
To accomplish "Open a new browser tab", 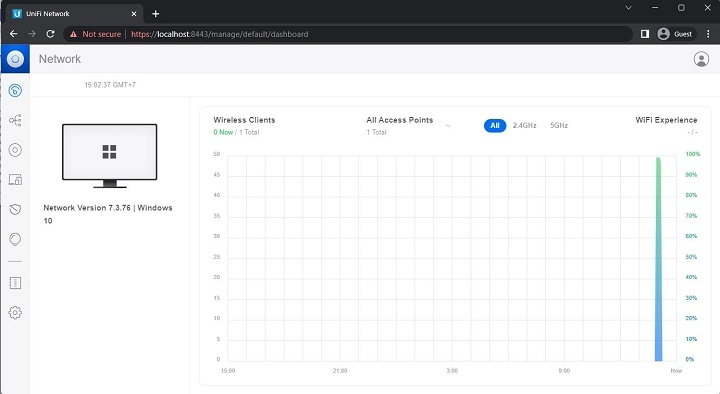I will (156, 14).
